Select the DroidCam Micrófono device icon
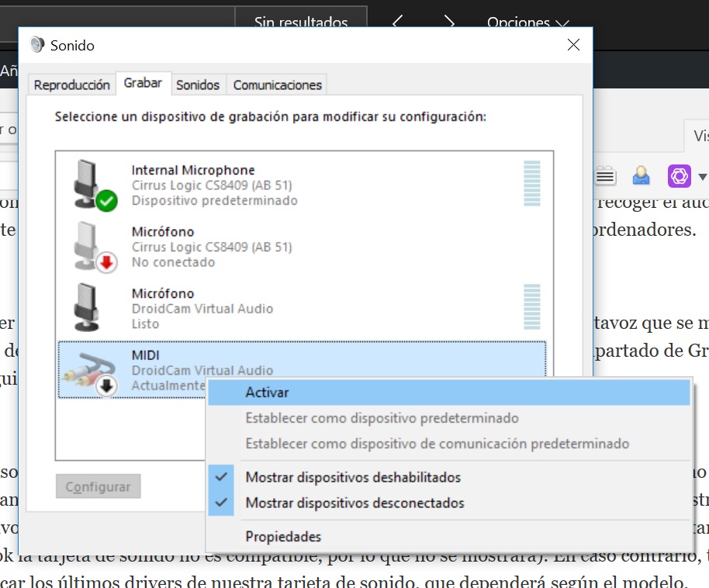 tap(92, 307)
